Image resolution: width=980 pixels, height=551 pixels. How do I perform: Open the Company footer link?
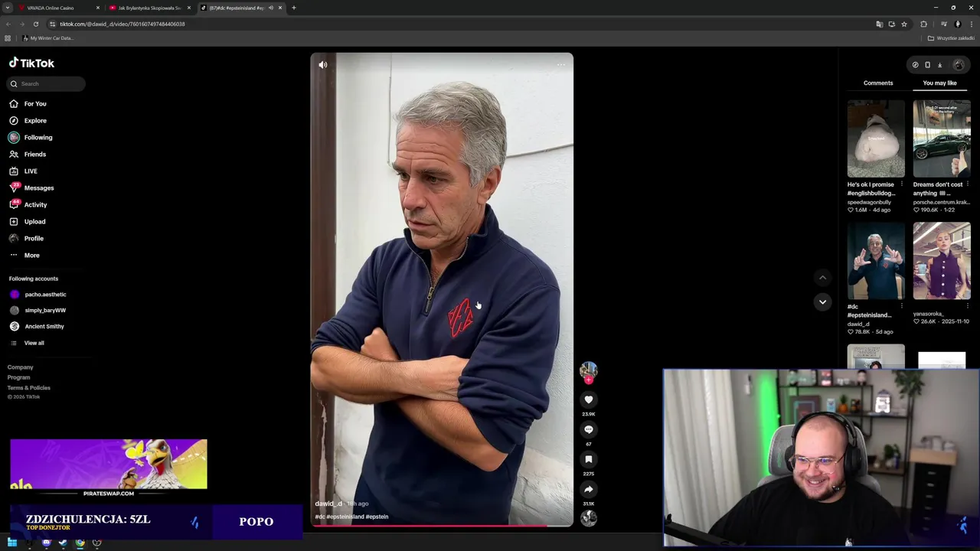21,367
